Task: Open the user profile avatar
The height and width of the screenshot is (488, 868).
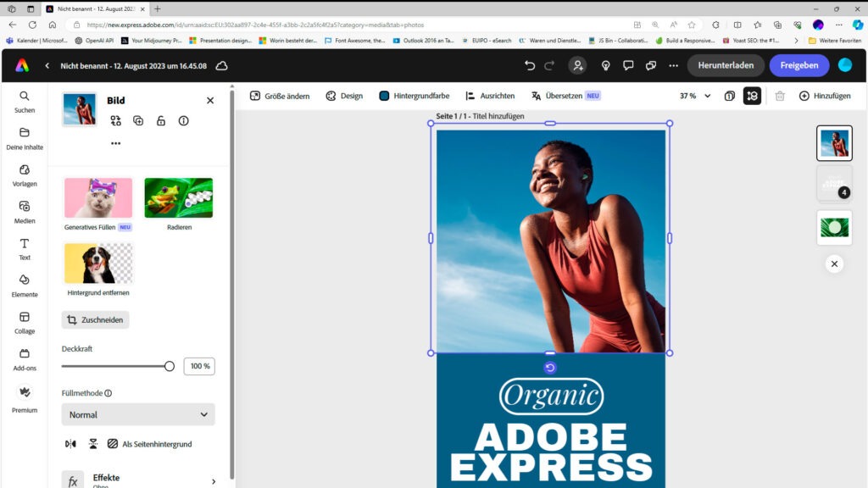Action: pyautogui.click(x=845, y=65)
